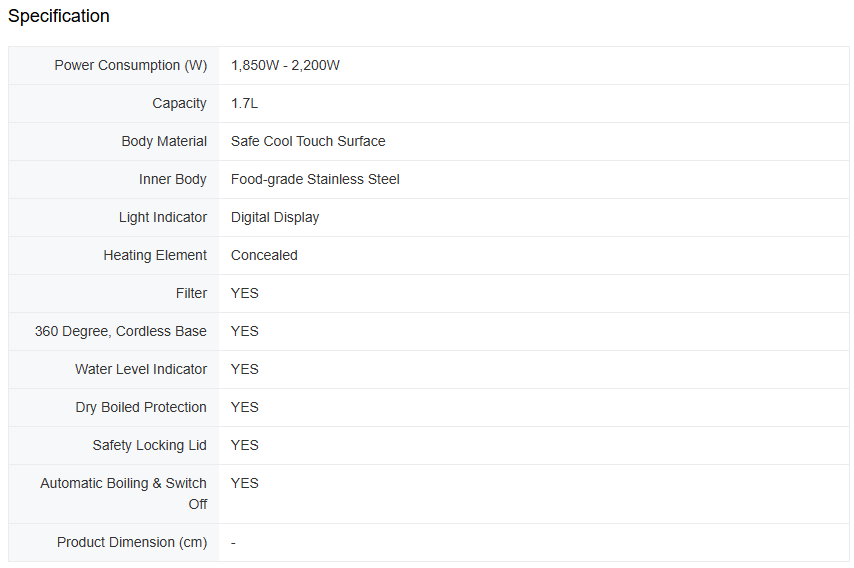Select the Dry Boiled Protection label

click(141, 407)
